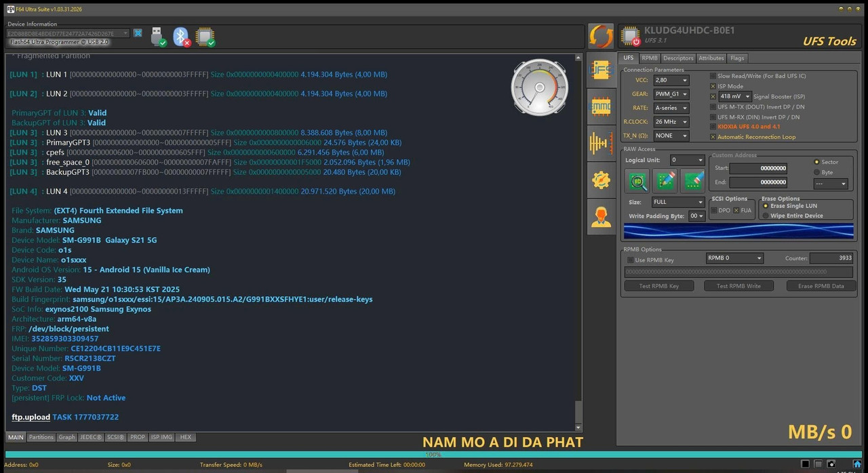Click the speed gauge dial

point(539,87)
